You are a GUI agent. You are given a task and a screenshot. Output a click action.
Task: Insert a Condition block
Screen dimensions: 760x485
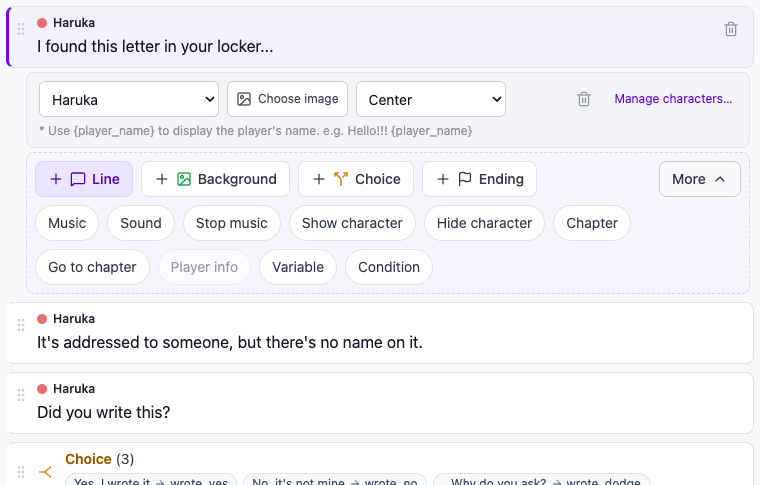tap(389, 267)
